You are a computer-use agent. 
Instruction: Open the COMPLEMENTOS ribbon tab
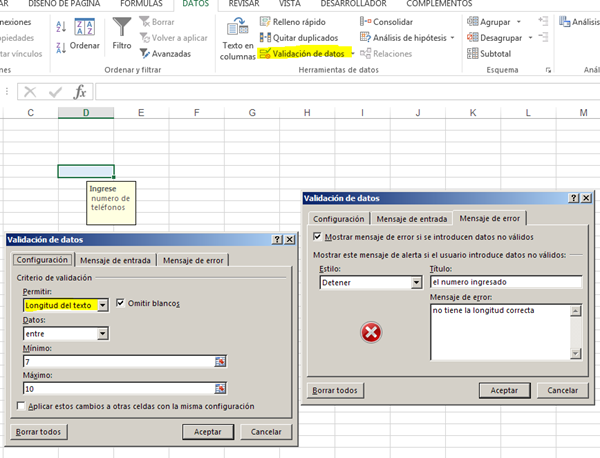(439, 4)
